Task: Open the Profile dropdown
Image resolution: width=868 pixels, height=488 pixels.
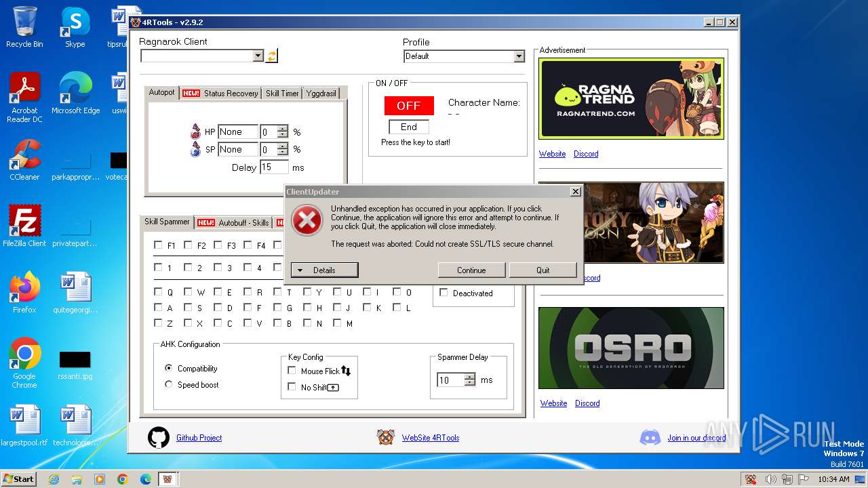Action: tap(519, 56)
